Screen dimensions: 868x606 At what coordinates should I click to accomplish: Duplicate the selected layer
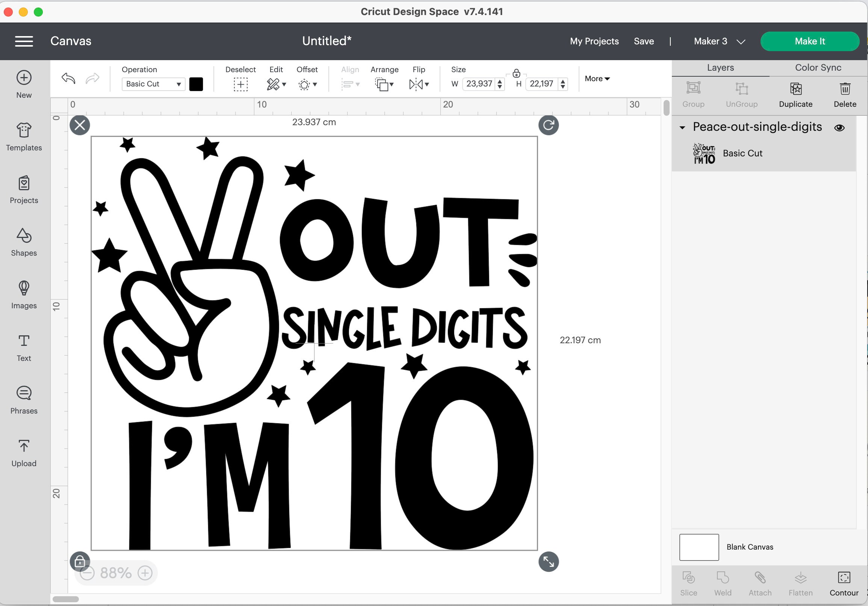point(795,94)
